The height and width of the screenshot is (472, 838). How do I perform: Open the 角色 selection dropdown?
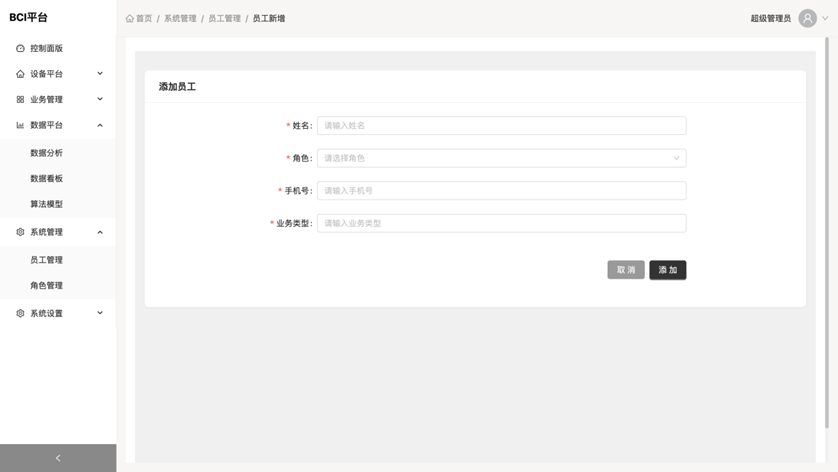[501, 158]
